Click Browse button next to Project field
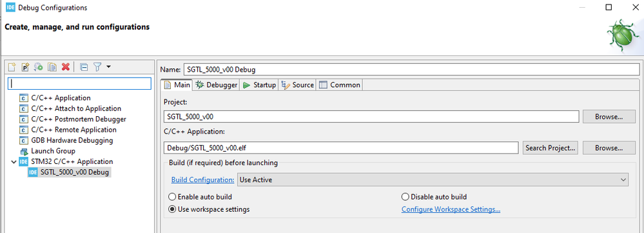 pos(609,116)
